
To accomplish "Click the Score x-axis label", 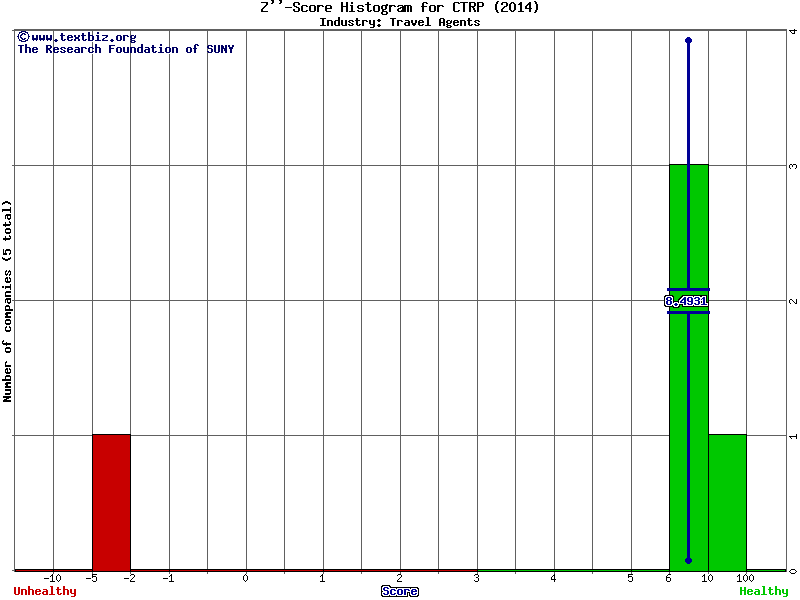I will pyautogui.click(x=399, y=591).
